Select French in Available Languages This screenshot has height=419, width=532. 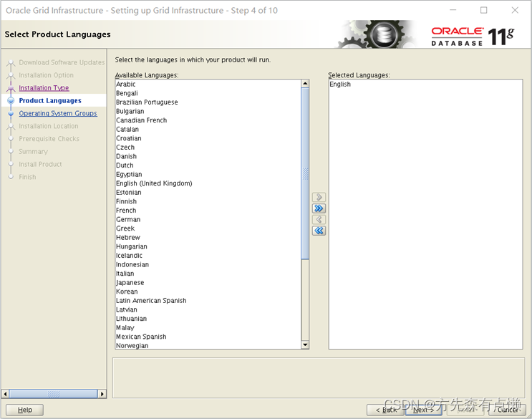[x=208, y=211]
